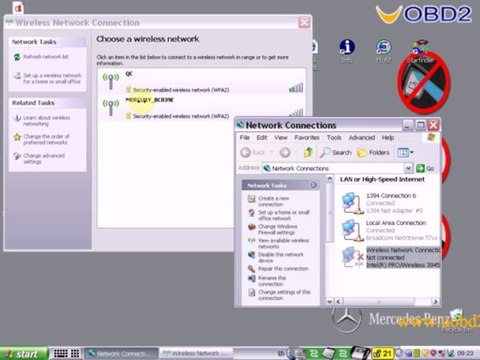The width and height of the screenshot is (480, 360).
Task: Open the Recycle Bin desktop icon
Action: pyautogui.click(x=456, y=321)
